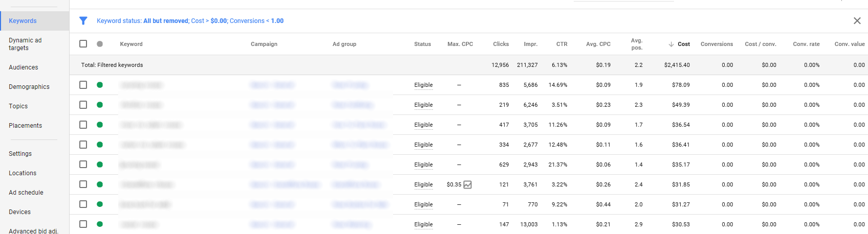
Task: Click the bid simulator icon next to $0.35
Action: pyautogui.click(x=468, y=185)
